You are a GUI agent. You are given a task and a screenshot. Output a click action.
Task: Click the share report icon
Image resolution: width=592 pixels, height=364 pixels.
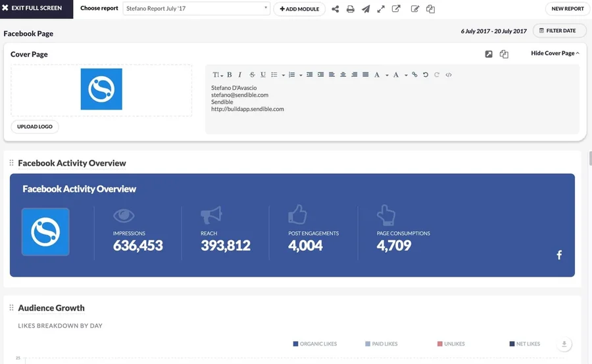335,9
